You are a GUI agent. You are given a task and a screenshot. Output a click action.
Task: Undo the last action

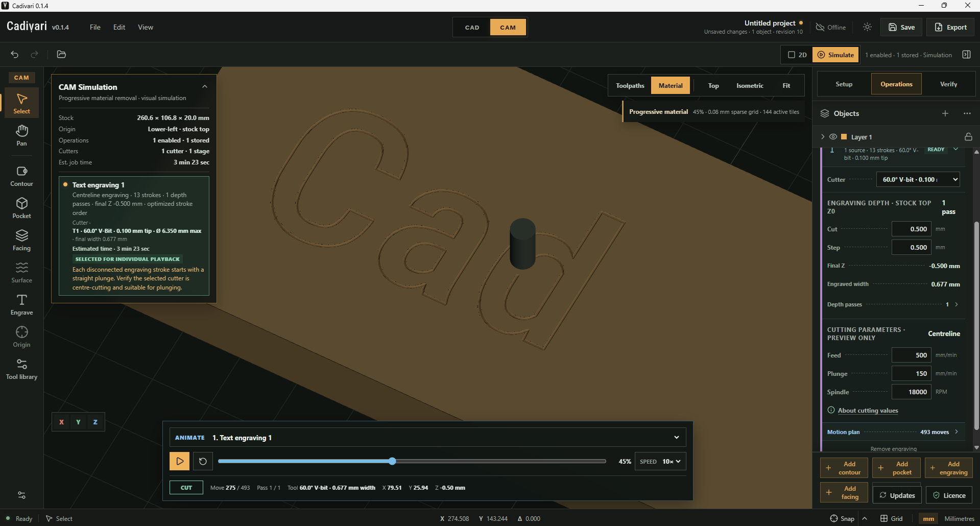15,55
